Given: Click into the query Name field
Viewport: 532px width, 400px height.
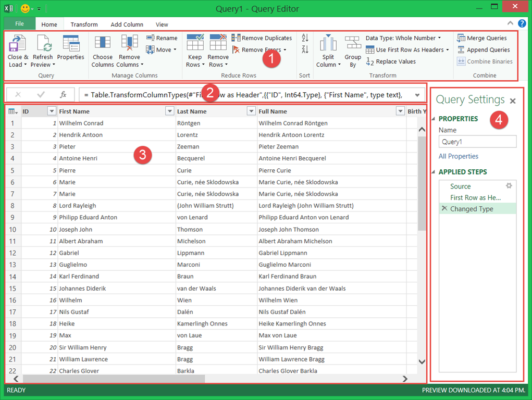Looking at the screenshot, I should pyautogui.click(x=477, y=142).
